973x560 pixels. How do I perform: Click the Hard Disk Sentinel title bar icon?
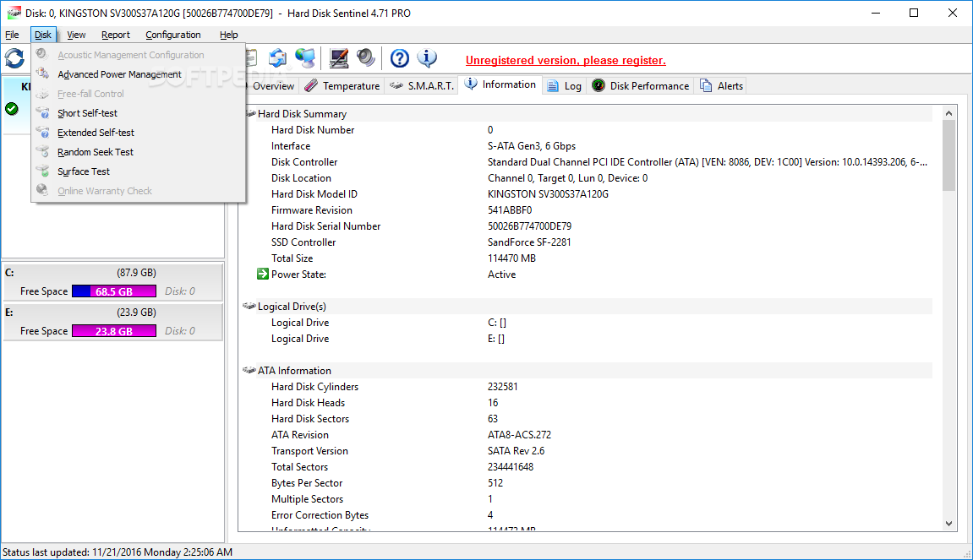[14, 13]
